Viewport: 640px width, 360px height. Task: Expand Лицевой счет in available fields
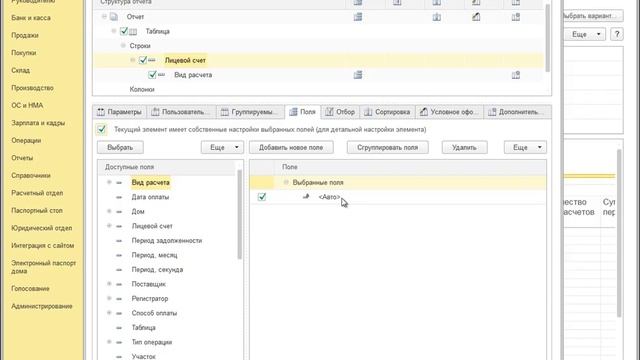[109, 226]
